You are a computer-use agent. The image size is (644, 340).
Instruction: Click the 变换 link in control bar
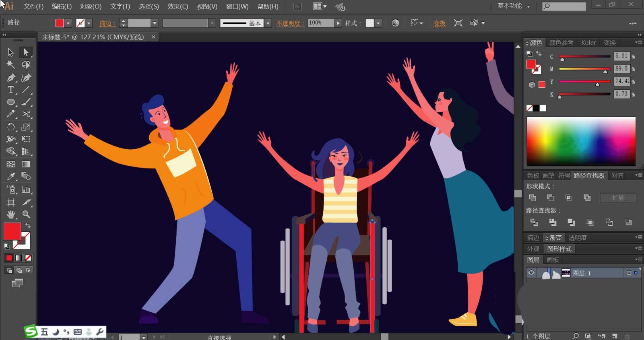coord(439,23)
